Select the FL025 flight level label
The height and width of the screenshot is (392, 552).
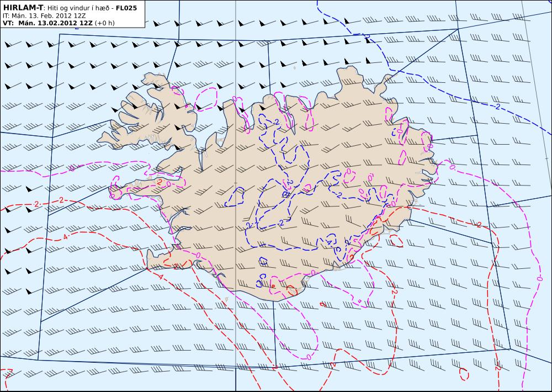[x=126, y=8]
